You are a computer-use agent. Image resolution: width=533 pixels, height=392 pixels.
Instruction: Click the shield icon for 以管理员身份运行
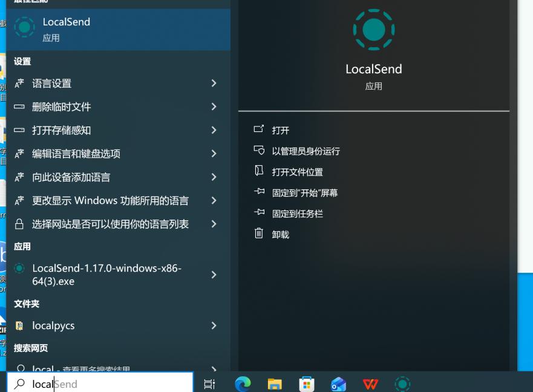pyautogui.click(x=259, y=150)
